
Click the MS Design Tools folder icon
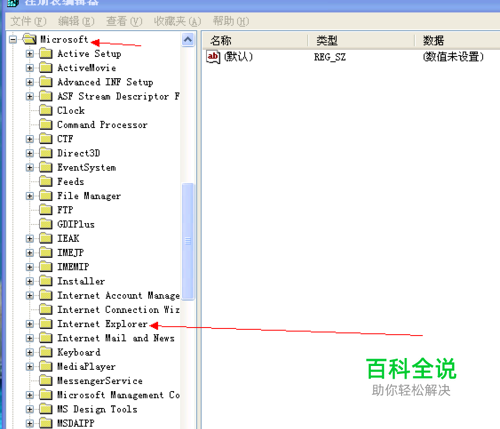[x=46, y=409]
